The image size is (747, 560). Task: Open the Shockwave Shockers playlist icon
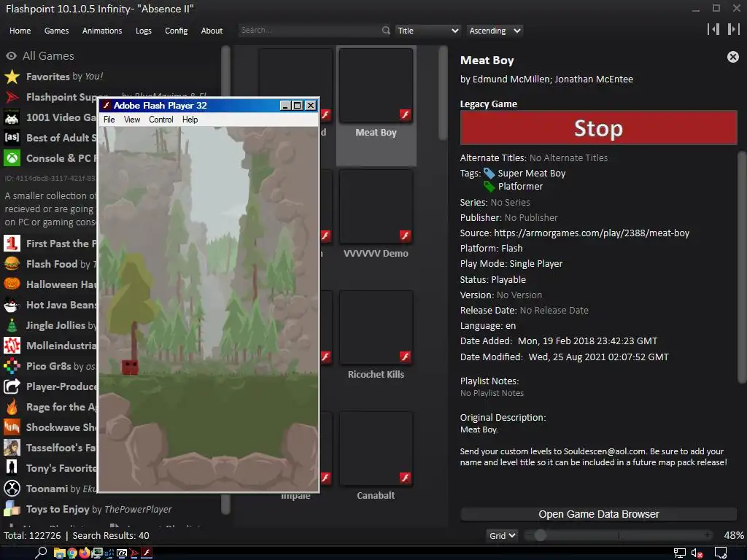point(12,427)
